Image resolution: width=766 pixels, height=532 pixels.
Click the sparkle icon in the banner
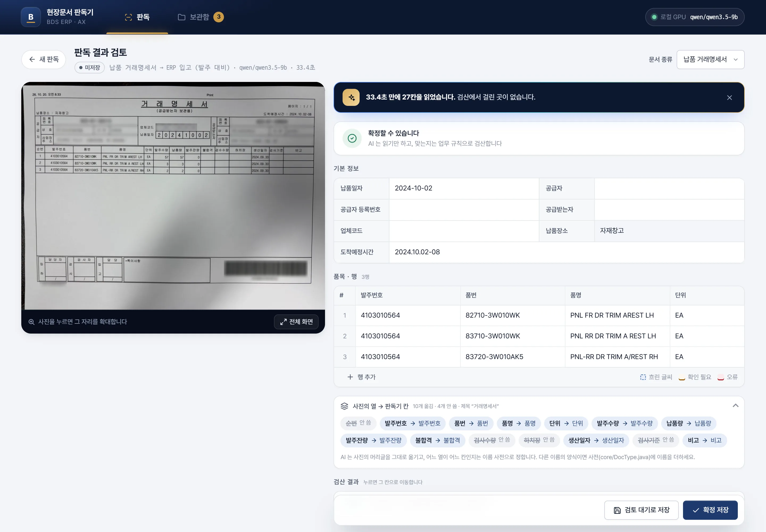[x=351, y=97]
